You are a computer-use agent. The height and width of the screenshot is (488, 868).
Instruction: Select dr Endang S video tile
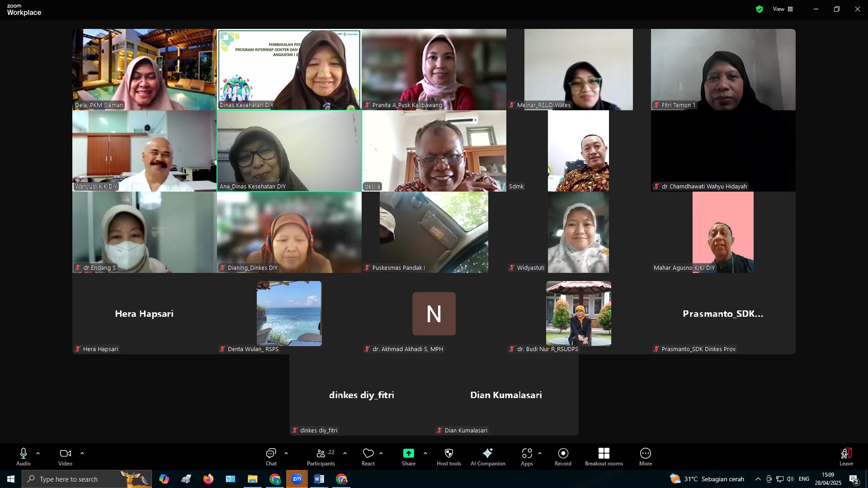click(x=145, y=232)
